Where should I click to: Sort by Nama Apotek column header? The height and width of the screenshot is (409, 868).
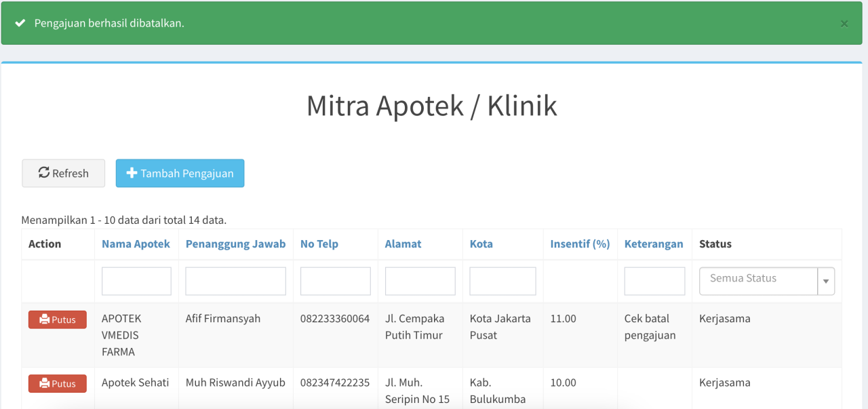point(136,244)
